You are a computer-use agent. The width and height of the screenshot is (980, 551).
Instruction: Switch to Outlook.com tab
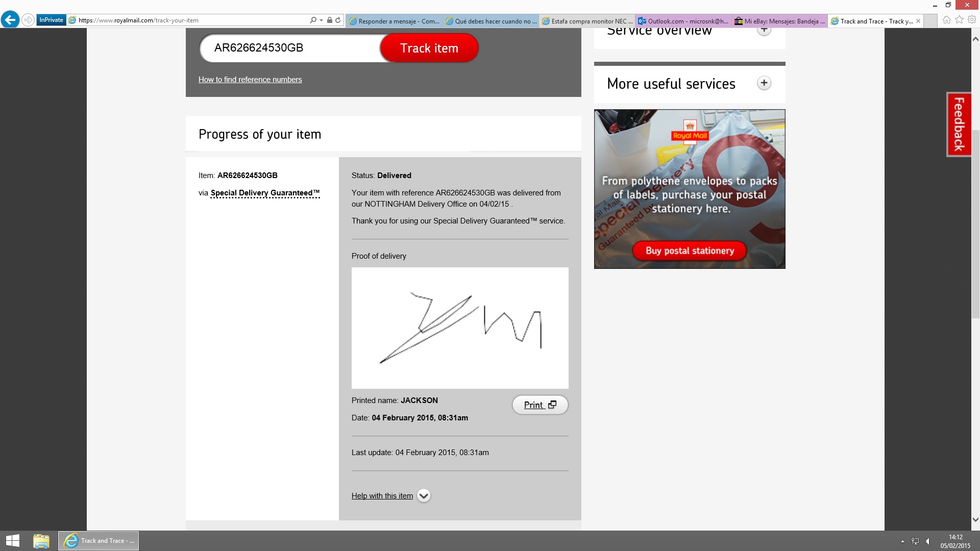pyautogui.click(x=683, y=21)
